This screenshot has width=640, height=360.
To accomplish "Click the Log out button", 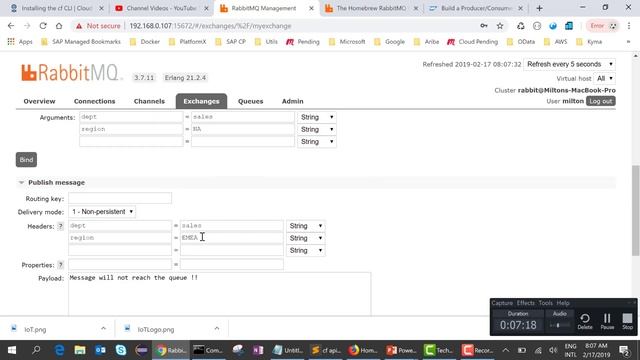I will 601,101.
